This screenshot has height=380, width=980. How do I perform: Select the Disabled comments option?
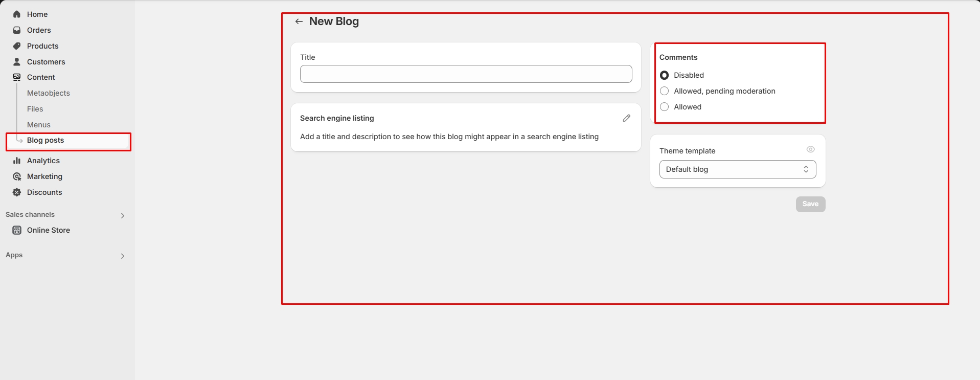[x=664, y=75]
